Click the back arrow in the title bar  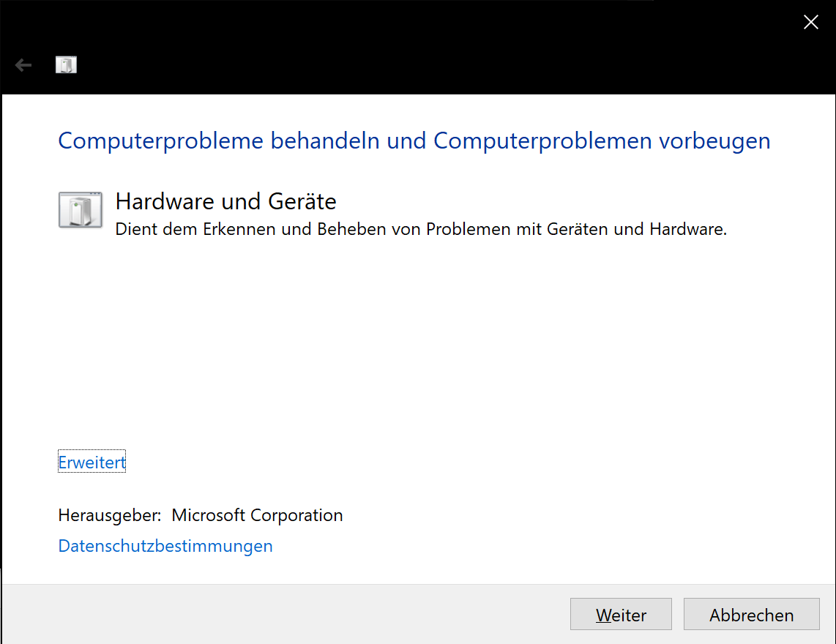coord(23,66)
